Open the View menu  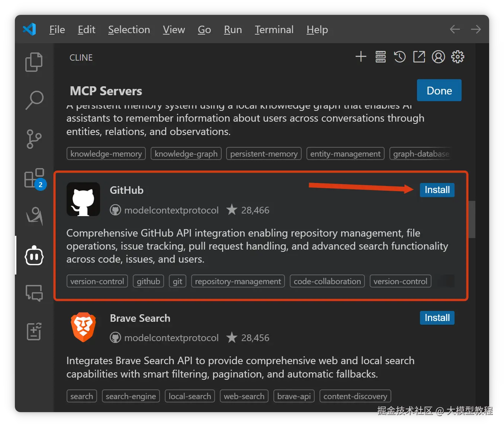(x=174, y=29)
